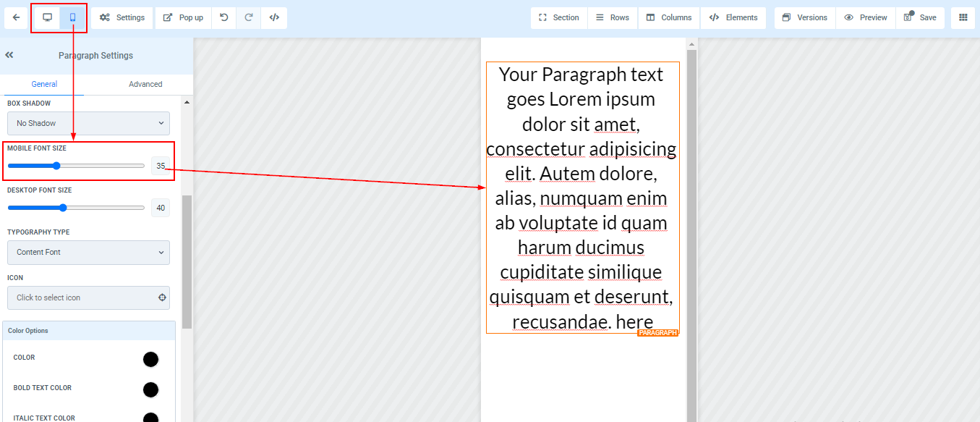Collapse the Color Options section
Screen dimensions: 980x422
(x=88, y=331)
